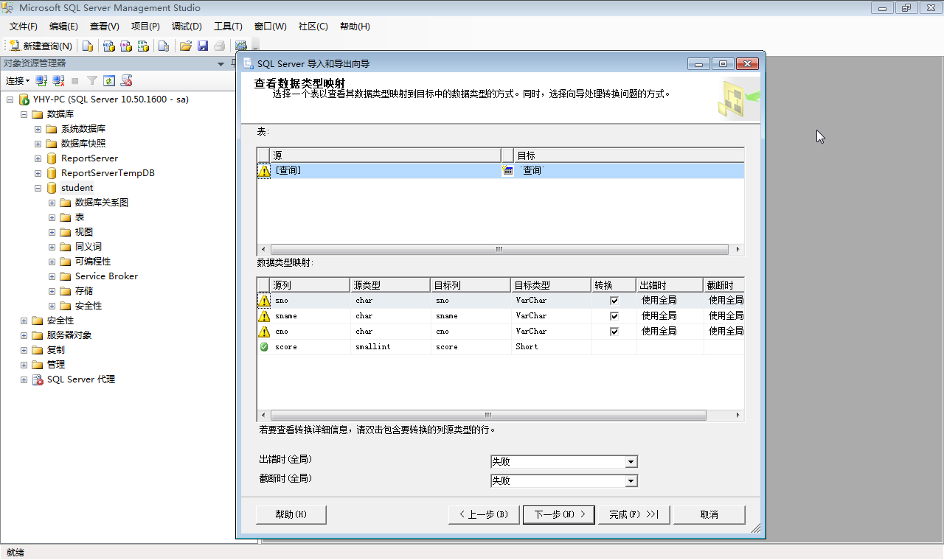
Task: Uncheck the 转换 checkbox for sname row
Action: 614,316
